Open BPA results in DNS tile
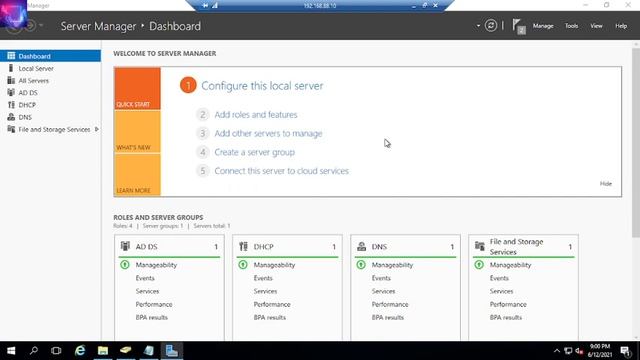The image size is (640, 360). click(387, 317)
